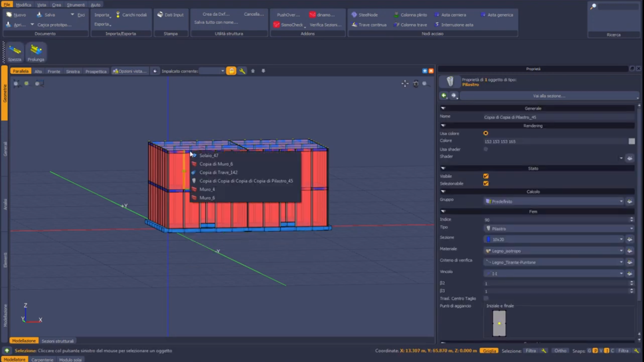
Task: Open the Materiale Legno_isotropo dropdown
Action: [x=554, y=251]
